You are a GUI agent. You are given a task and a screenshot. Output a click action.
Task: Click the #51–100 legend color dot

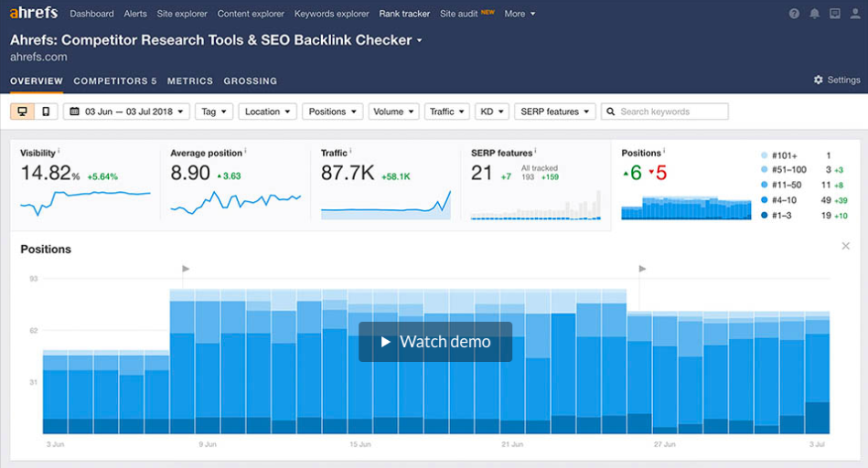765,170
